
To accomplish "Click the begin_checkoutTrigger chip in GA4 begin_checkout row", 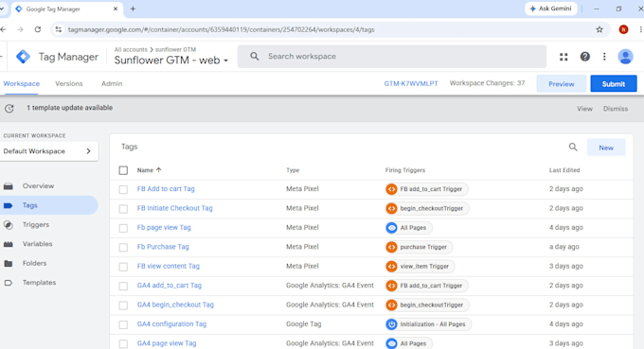I will [427, 305].
